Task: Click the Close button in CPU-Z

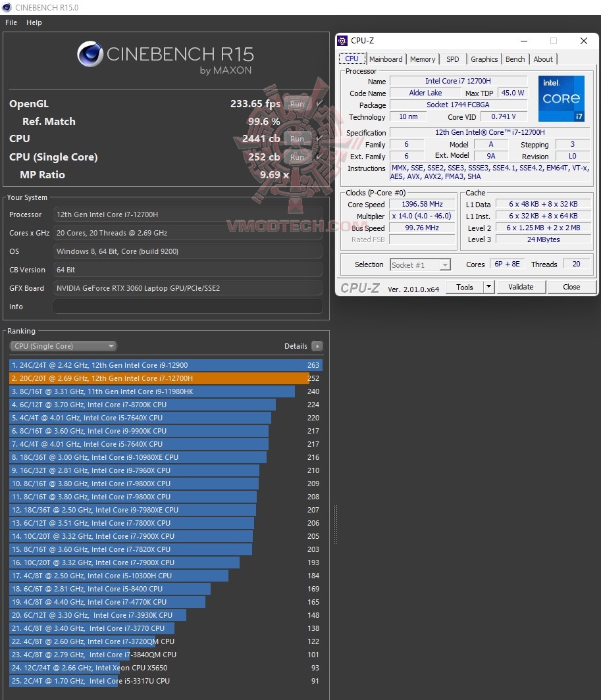Action: point(571,287)
